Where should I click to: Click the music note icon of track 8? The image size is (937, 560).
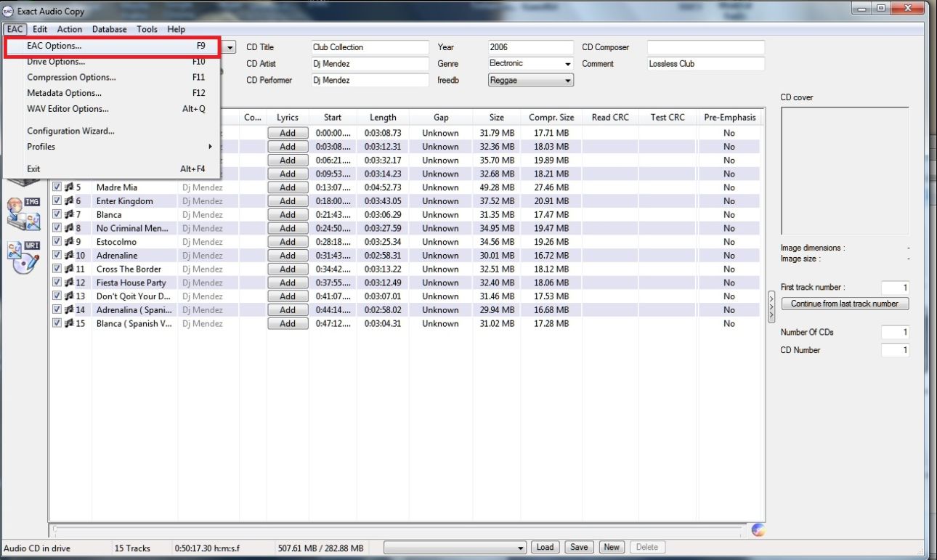[x=69, y=228]
